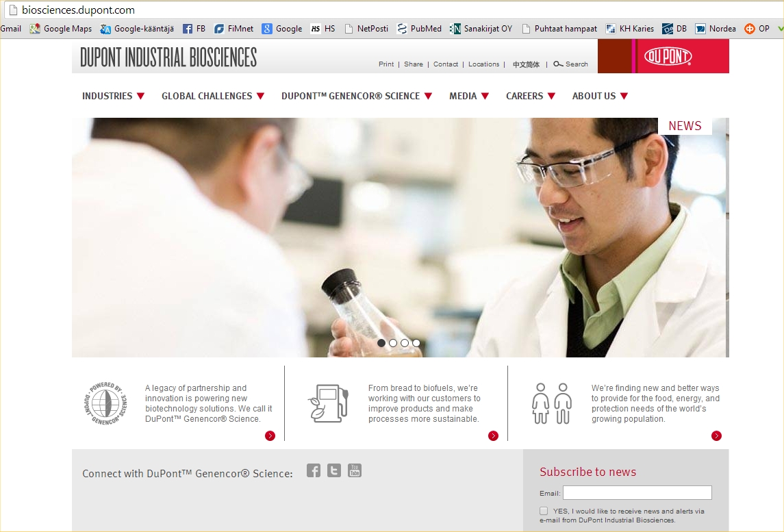Open the FB bookmark icon
Screen dimensions: 784x532
coord(188,29)
